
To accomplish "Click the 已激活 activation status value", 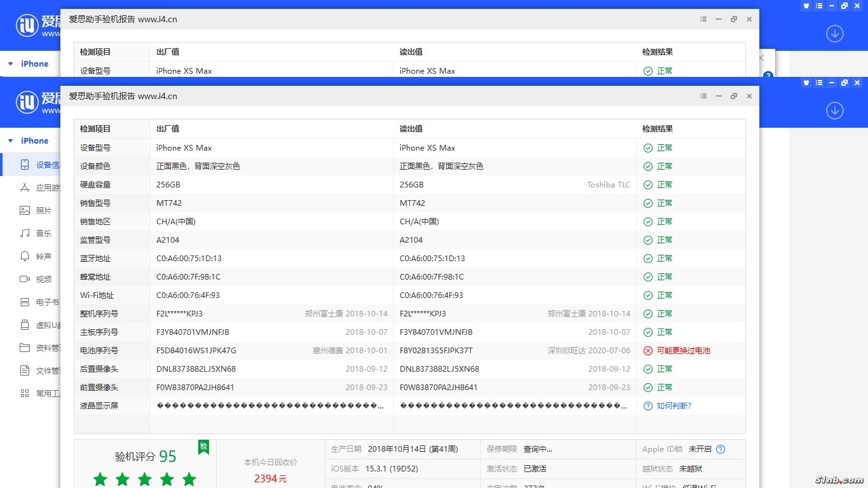I will tap(535, 469).
